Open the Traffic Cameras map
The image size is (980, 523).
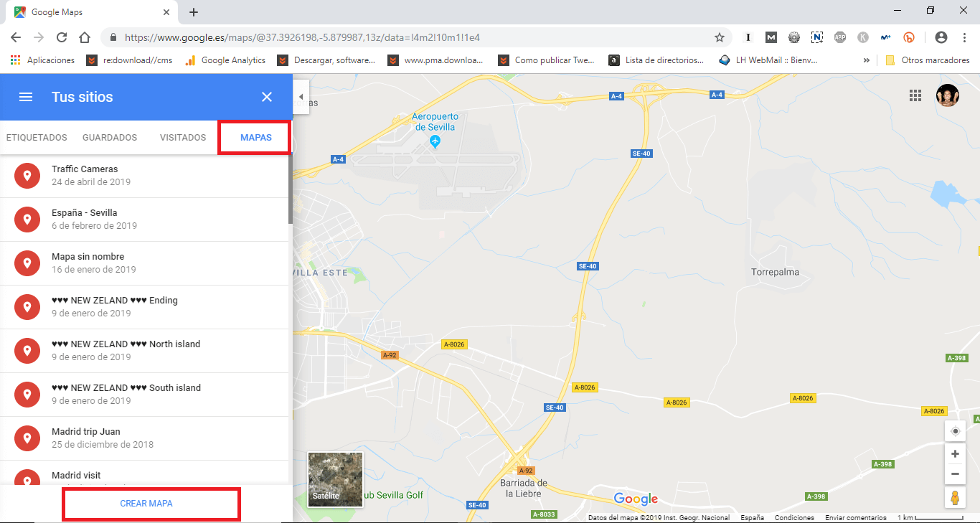click(144, 176)
